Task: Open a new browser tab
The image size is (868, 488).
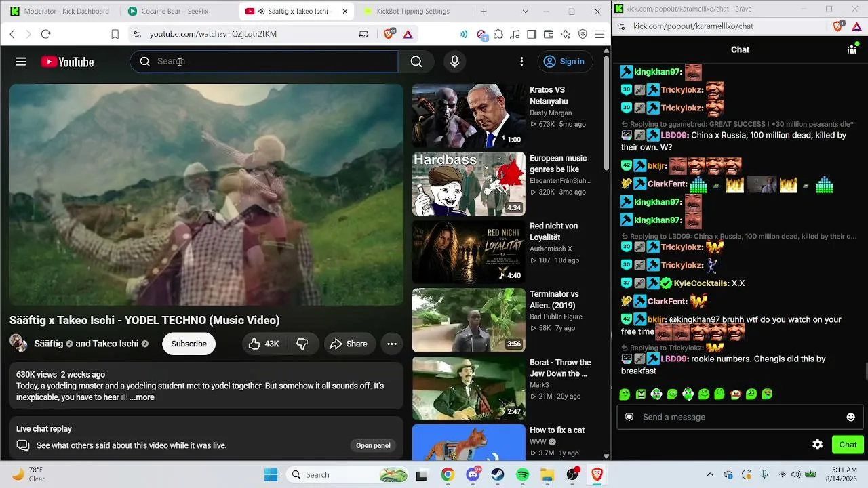Action: [x=484, y=12]
